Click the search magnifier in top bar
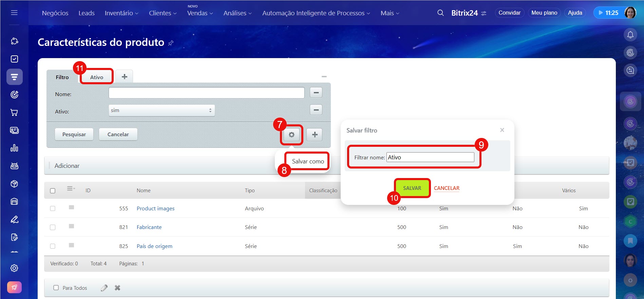Viewport: 644px width, 299px height. click(x=440, y=13)
